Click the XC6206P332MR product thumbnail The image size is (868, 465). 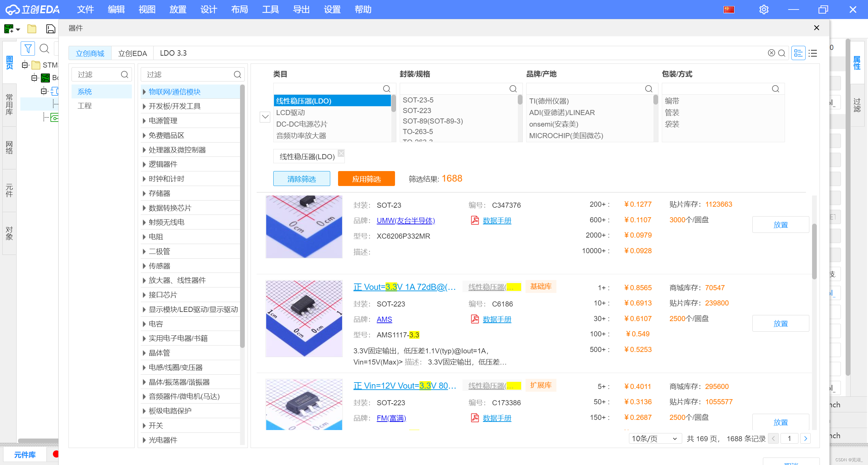tap(304, 226)
